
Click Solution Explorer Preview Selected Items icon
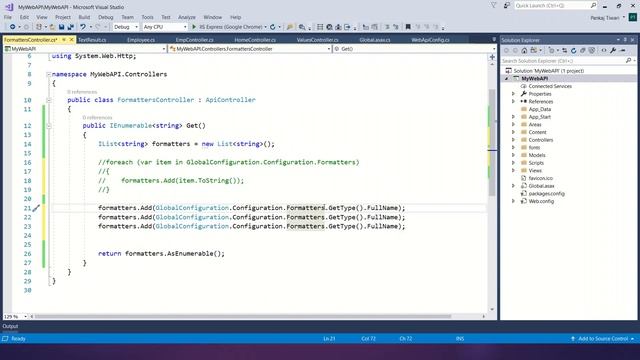[623, 51]
